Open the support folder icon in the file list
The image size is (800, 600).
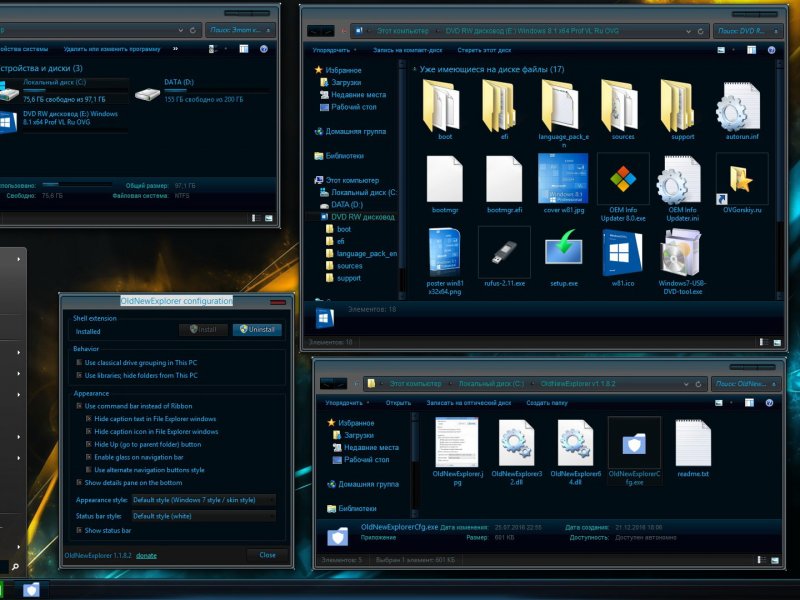pos(679,106)
